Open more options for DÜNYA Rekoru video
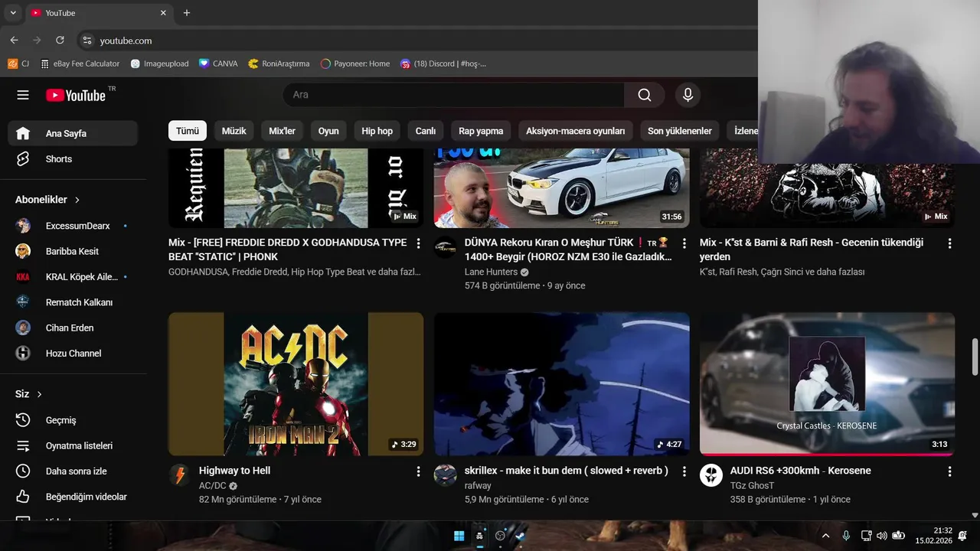 684,243
